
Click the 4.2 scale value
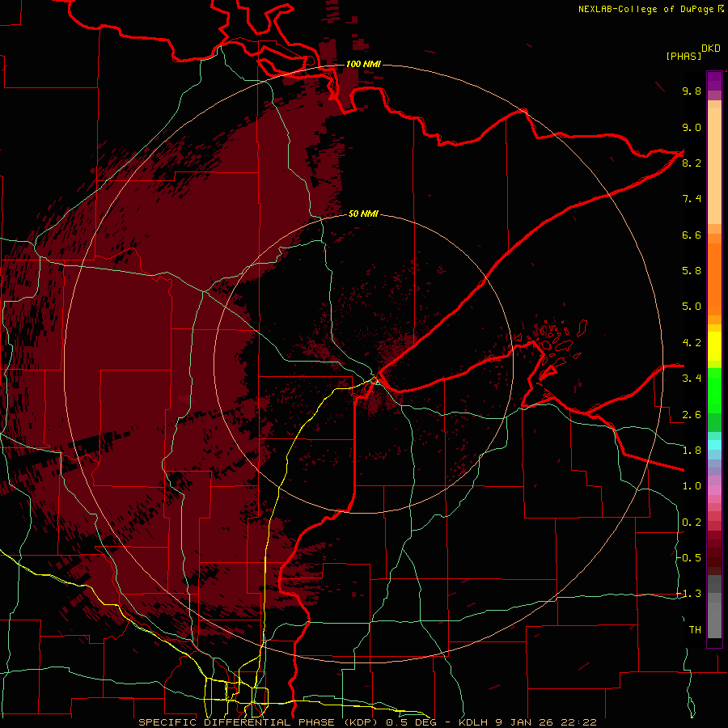coord(692,343)
